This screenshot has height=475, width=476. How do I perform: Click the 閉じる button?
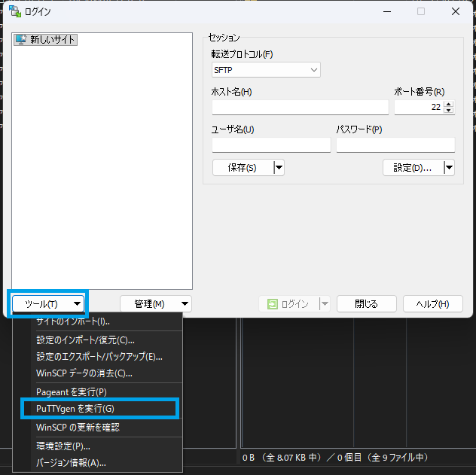point(366,304)
